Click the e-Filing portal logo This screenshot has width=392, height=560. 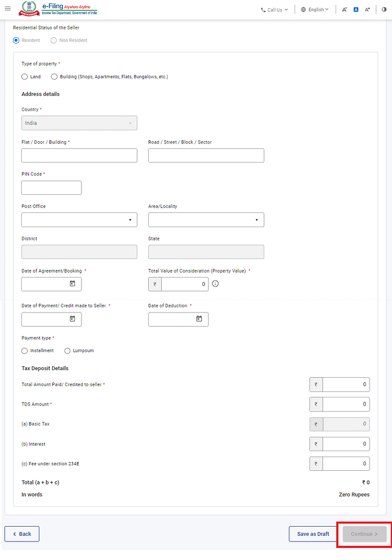58,9
